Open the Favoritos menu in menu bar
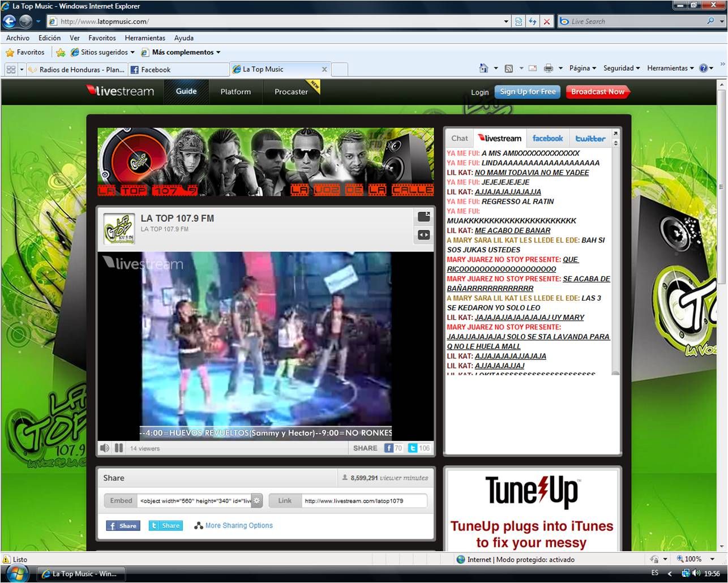This screenshot has width=728, height=583. coord(102,38)
